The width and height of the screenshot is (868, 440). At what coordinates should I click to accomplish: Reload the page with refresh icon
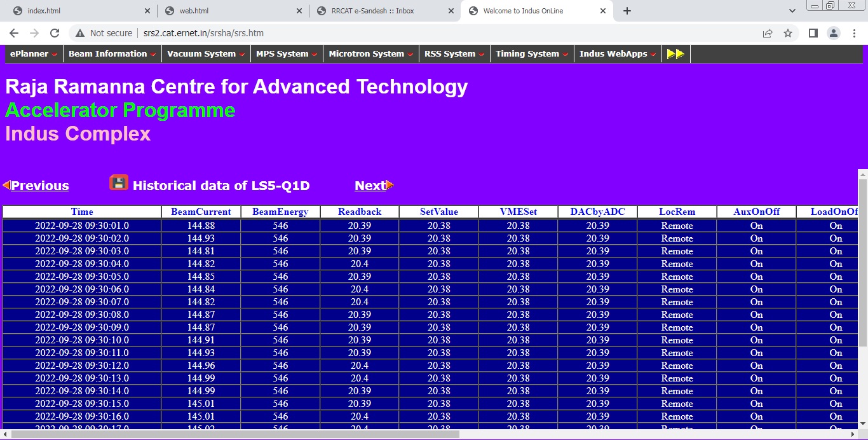55,33
